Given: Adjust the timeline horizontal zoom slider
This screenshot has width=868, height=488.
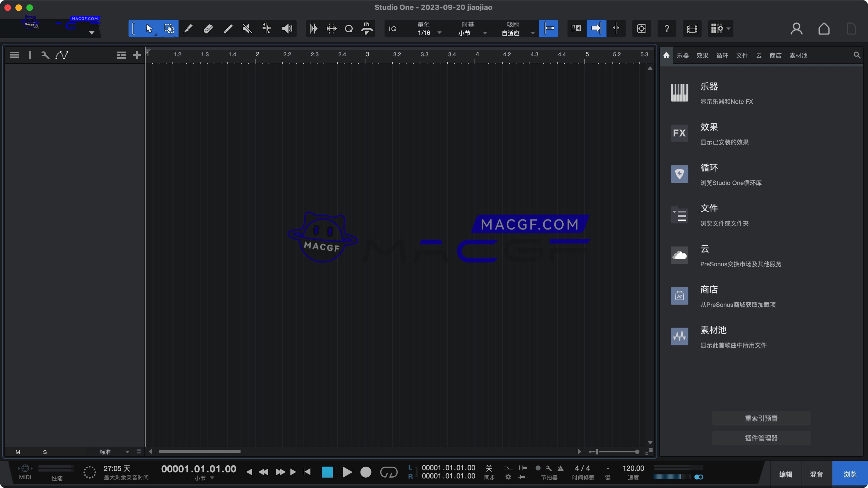Looking at the screenshot, I should click(597, 452).
